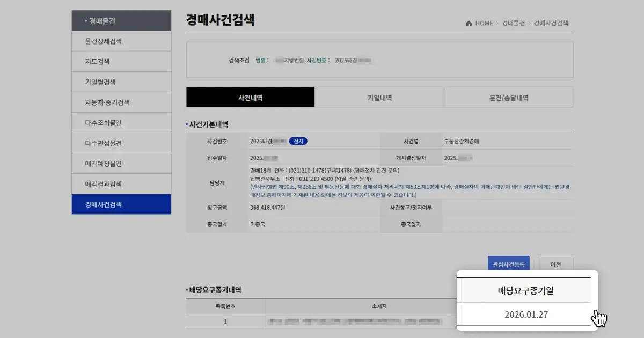
Task: Select the active 사건내역 tab
Action: click(x=250, y=97)
